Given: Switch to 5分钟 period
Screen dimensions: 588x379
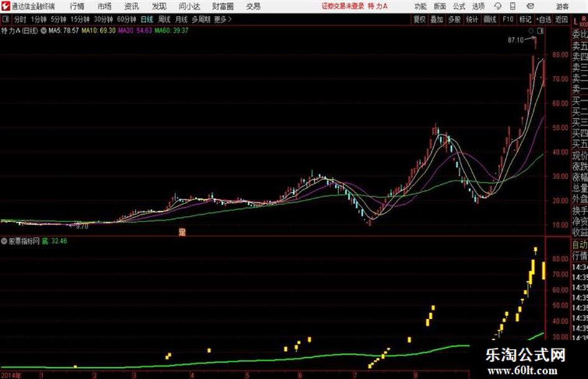Looking at the screenshot, I should point(58,19).
